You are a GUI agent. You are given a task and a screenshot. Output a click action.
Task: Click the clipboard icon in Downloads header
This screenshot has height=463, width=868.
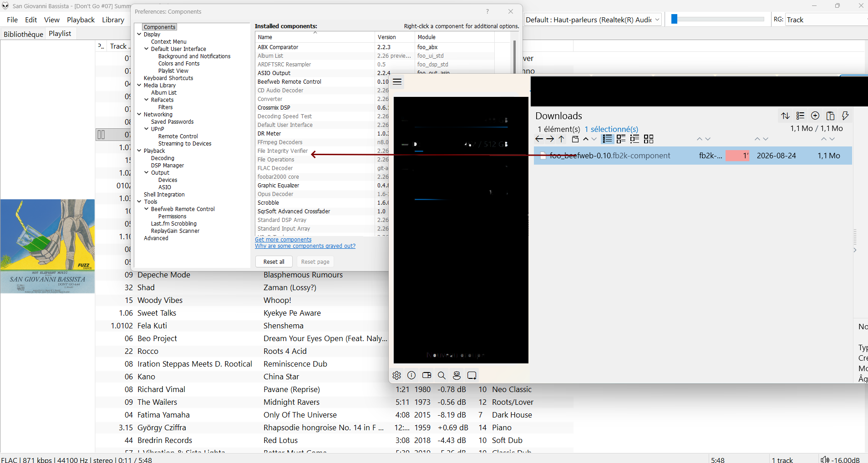(x=830, y=116)
